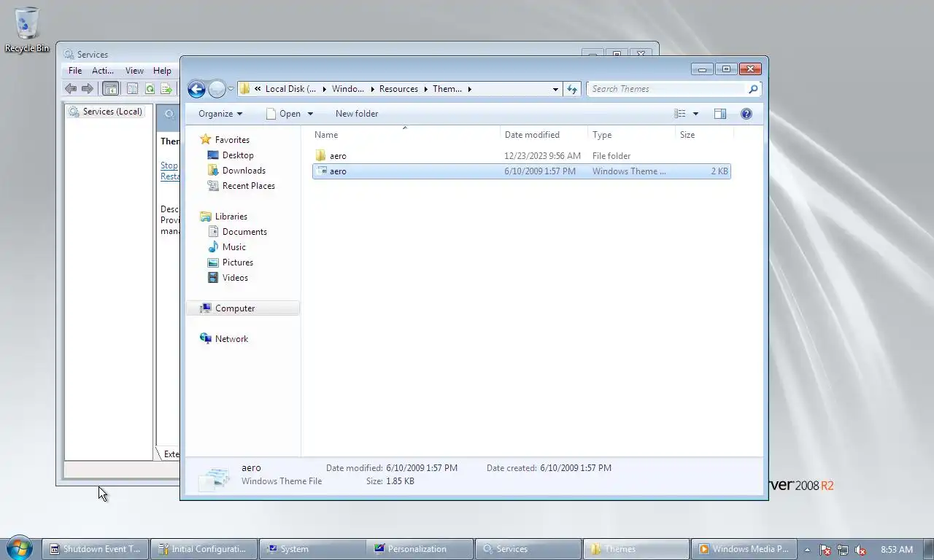Open Properties icon in Services toolbar

(x=132, y=89)
